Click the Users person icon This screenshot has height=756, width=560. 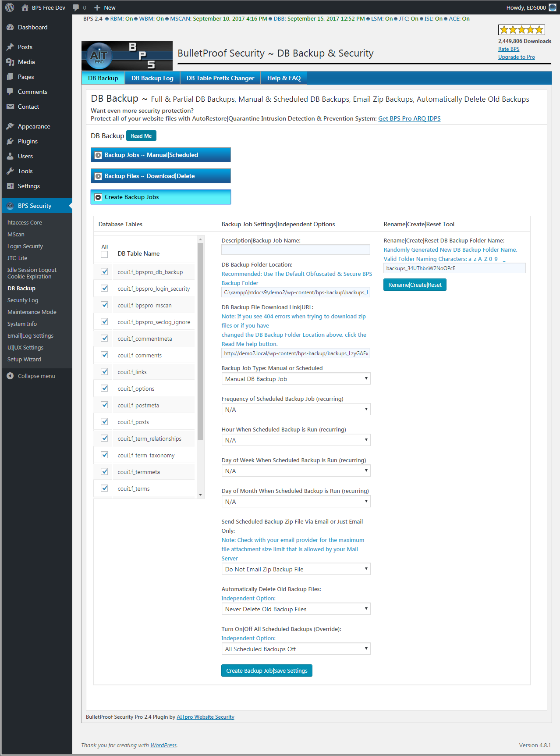coord(11,156)
